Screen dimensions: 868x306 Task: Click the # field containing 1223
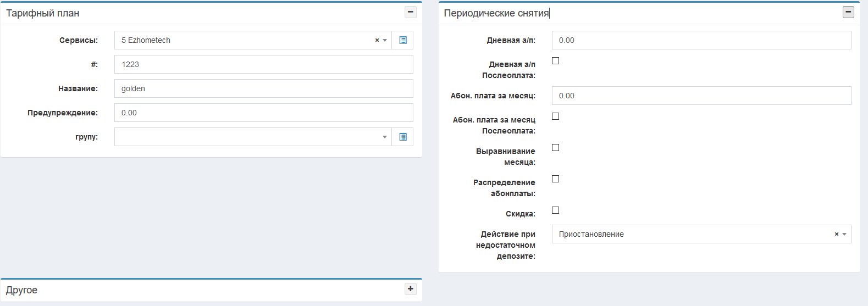264,64
